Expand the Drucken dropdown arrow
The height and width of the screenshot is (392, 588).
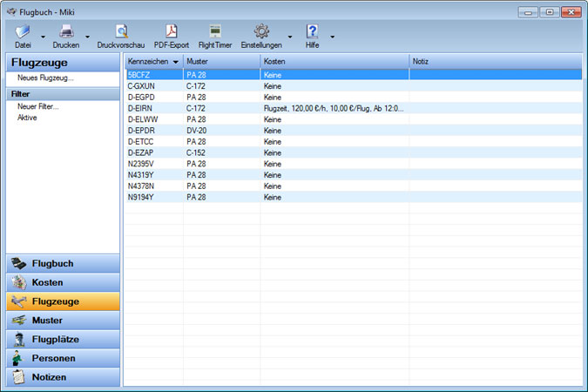pyautogui.click(x=87, y=37)
